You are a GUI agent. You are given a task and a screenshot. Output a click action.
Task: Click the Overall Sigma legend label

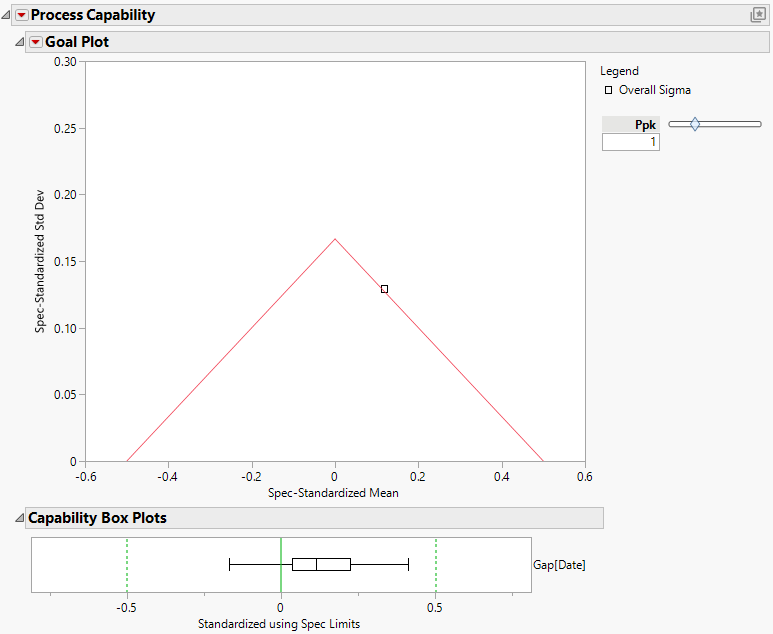point(655,90)
